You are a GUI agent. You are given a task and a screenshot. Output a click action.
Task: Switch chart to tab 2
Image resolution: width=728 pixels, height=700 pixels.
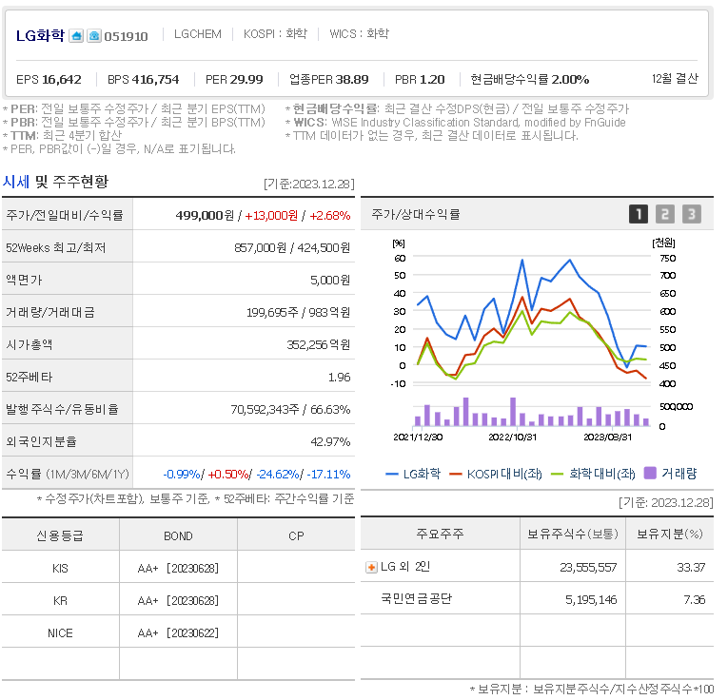[x=665, y=214]
